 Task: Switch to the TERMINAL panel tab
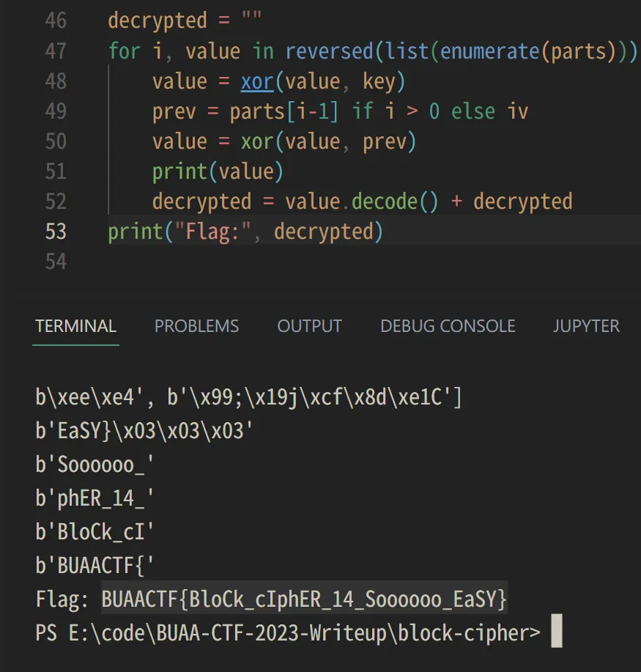click(x=75, y=326)
